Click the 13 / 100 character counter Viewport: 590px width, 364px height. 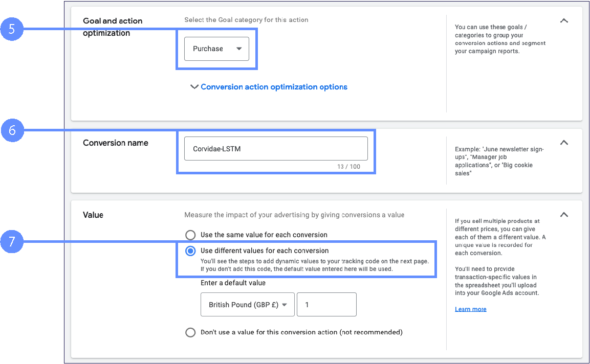pyautogui.click(x=348, y=167)
